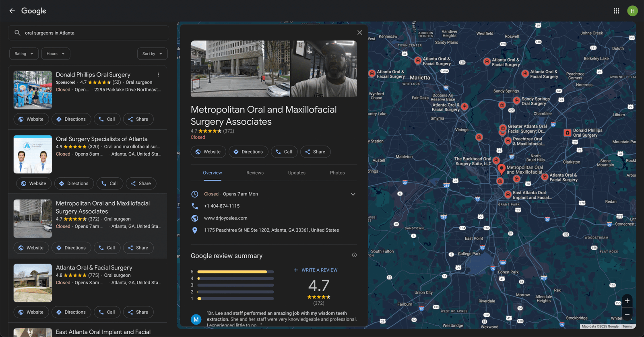Open Donald Phillips Oral Surgery listing thumbnail
This screenshot has width=644, height=337.
33,90
